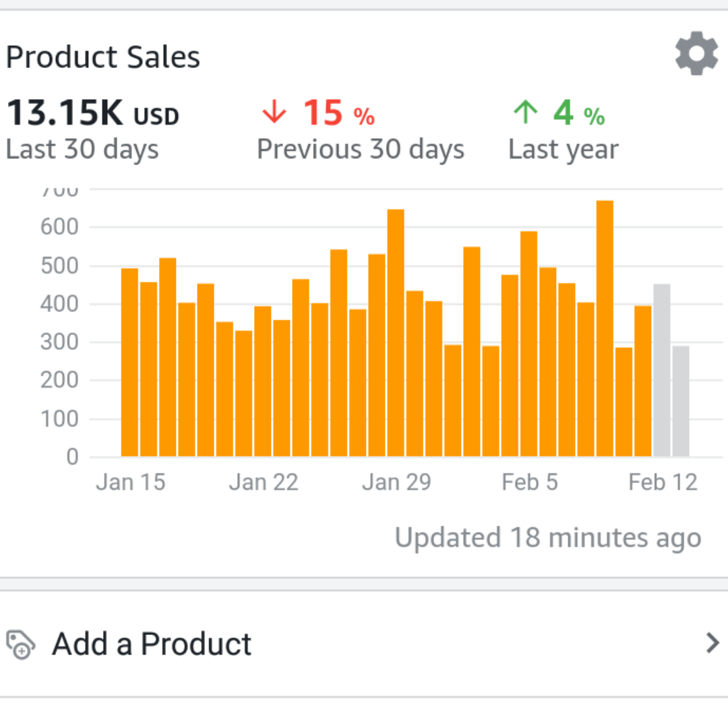Select the 13.15K USD sales total
This screenshot has width=728, height=728.
[92, 113]
